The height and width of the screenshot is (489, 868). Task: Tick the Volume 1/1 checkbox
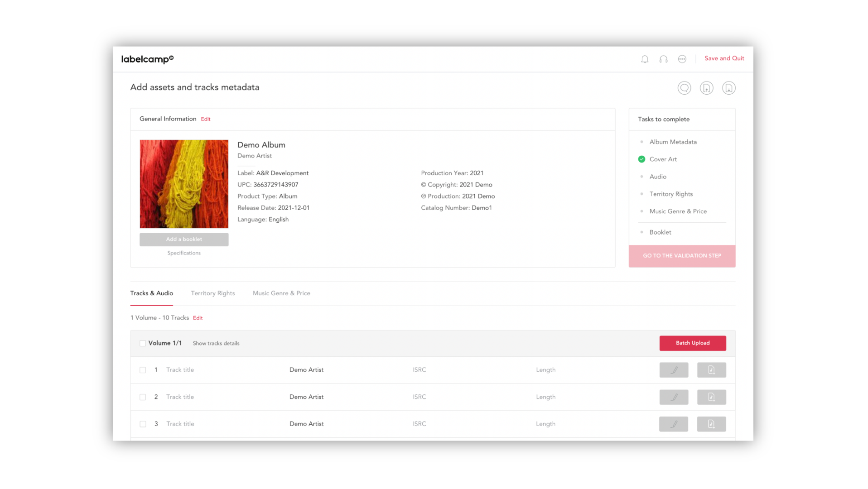[x=143, y=343]
